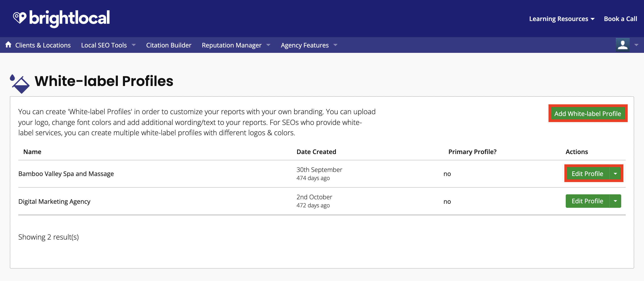Click the White-label Profiles page heading
The height and width of the screenshot is (281, 644).
click(104, 81)
